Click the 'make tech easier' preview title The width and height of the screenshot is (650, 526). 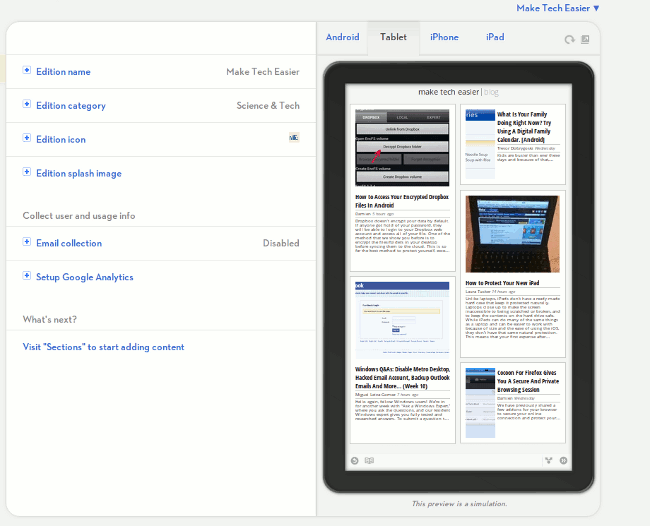tap(449, 92)
